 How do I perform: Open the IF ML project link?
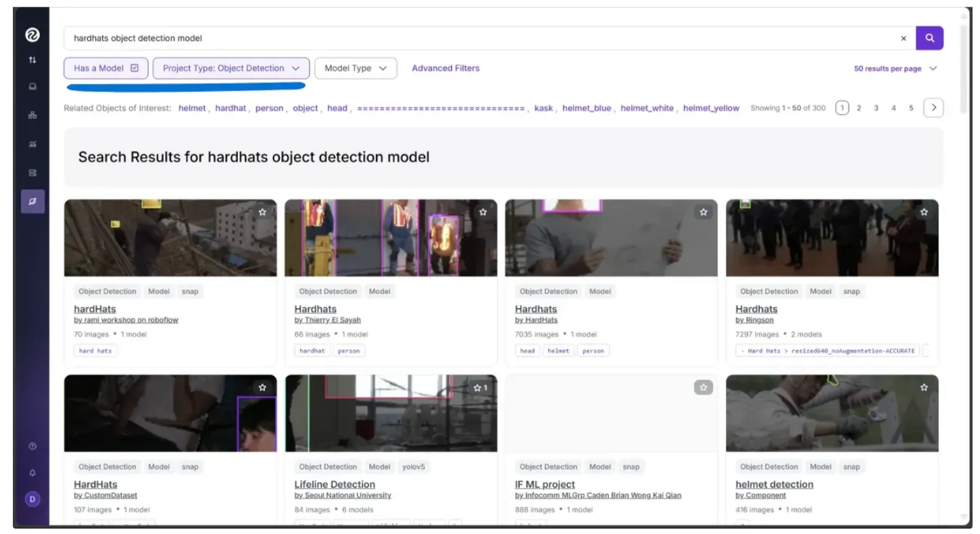(x=545, y=484)
